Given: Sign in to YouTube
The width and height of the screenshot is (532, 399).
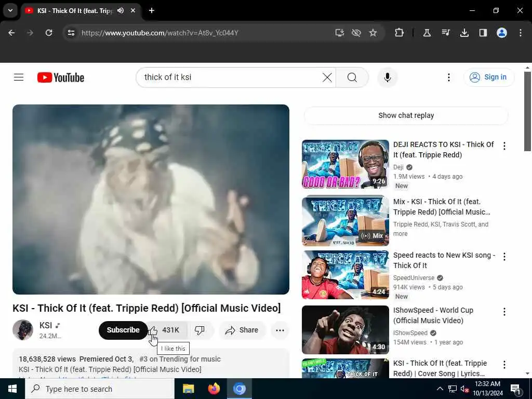Looking at the screenshot, I should coord(489,77).
